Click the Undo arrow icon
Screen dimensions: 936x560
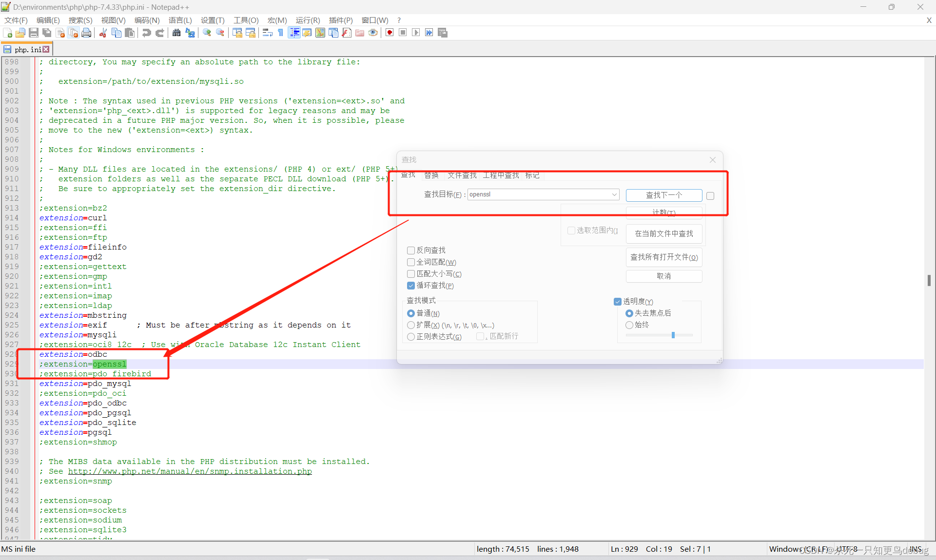146,33
